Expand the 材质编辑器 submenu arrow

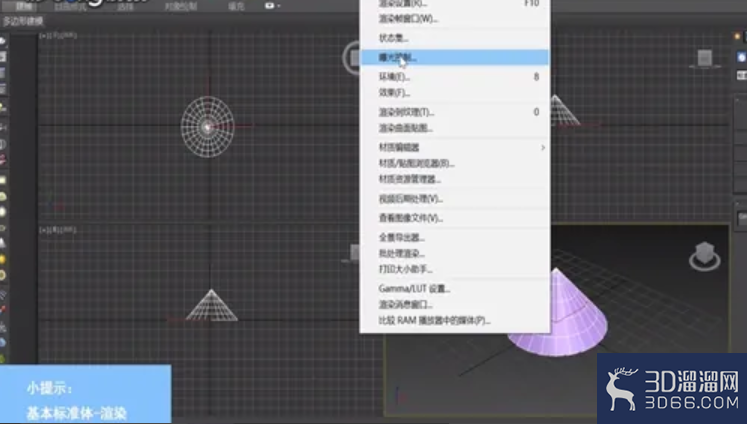(x=543, y=148)
